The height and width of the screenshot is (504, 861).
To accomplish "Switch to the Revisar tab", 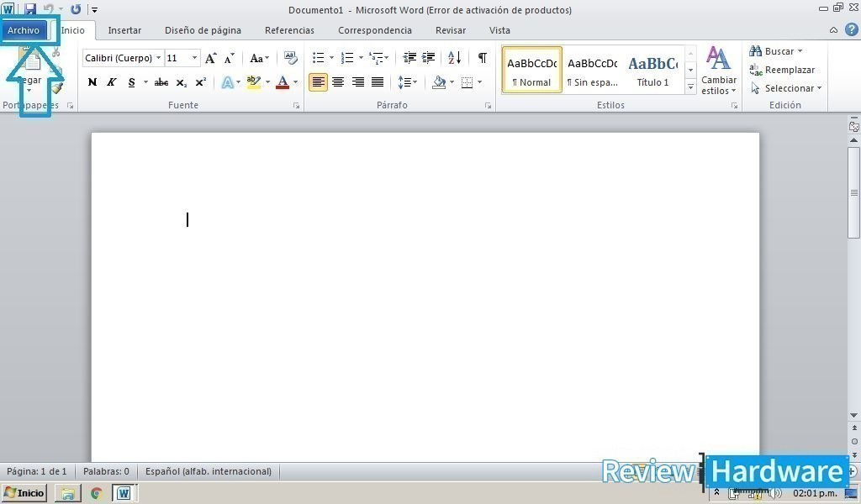I will click(x=451, y=30).
